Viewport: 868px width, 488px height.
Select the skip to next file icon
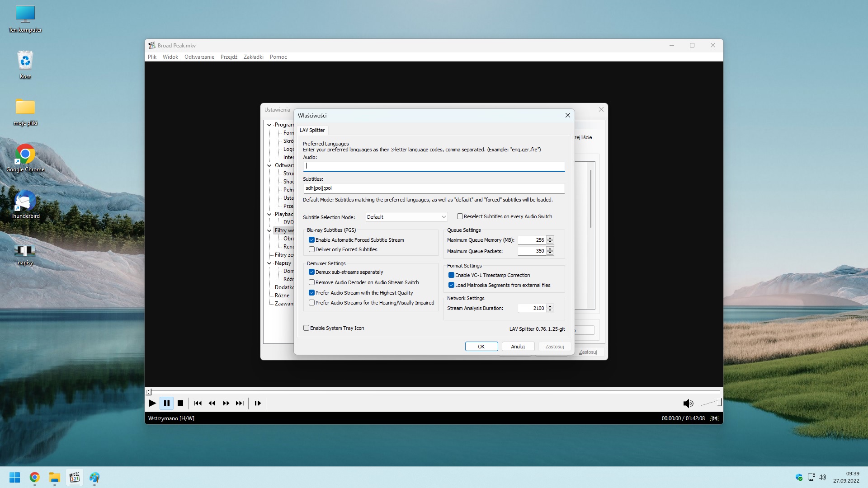click(240, 403)
